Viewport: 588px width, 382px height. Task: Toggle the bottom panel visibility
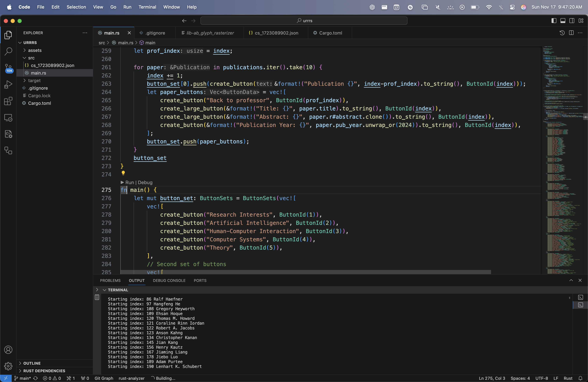pos(563,21)
